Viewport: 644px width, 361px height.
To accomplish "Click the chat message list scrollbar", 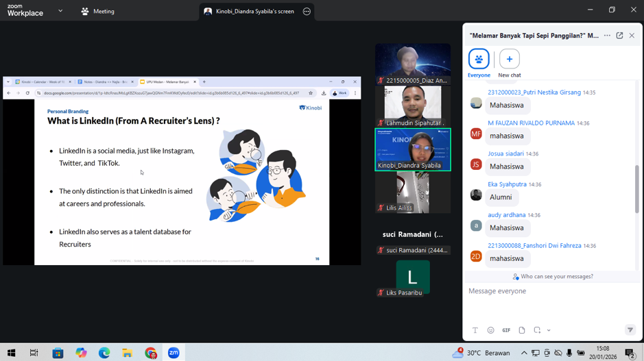I will click(636, 188).
